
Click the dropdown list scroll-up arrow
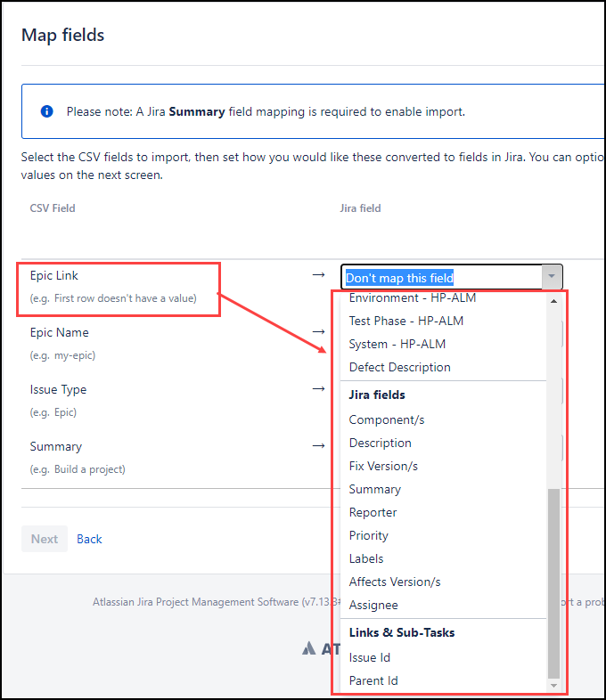point(553,301)
